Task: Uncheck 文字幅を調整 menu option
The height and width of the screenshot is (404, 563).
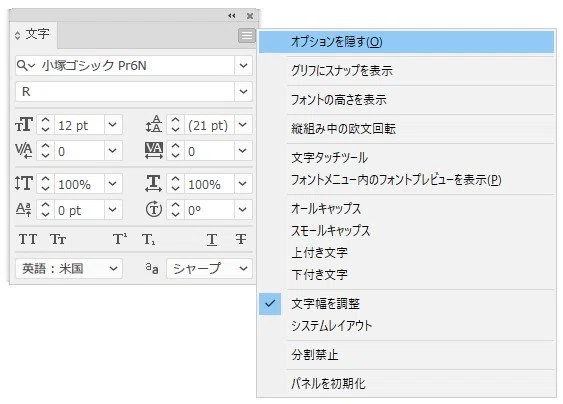Action: [x=407, y=303]
